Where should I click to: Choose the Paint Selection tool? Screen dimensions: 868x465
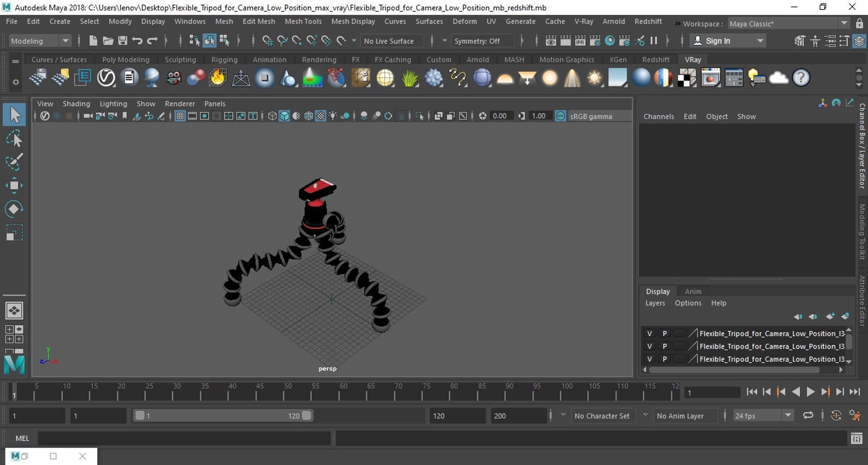click(x=14, y=161)
